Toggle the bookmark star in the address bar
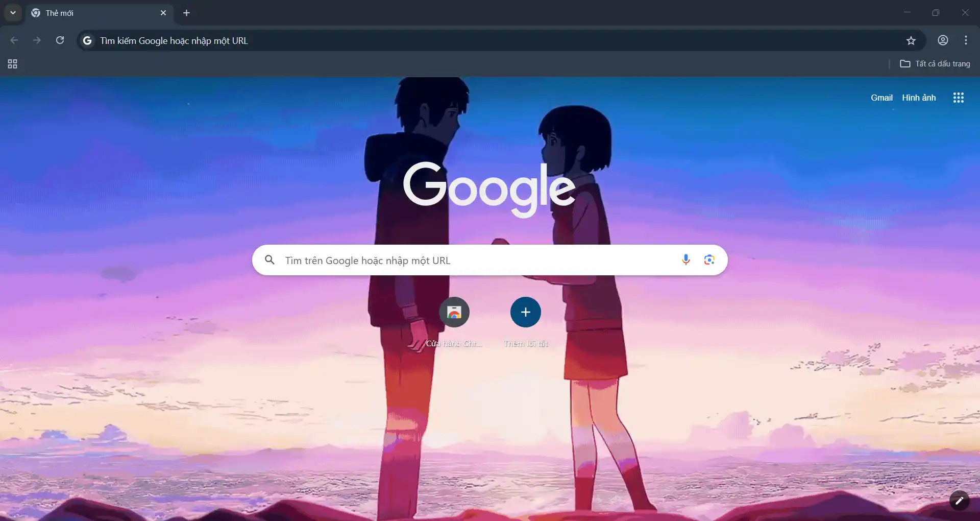This screenshot has width=980, height=521. click(x=912, y=40)
